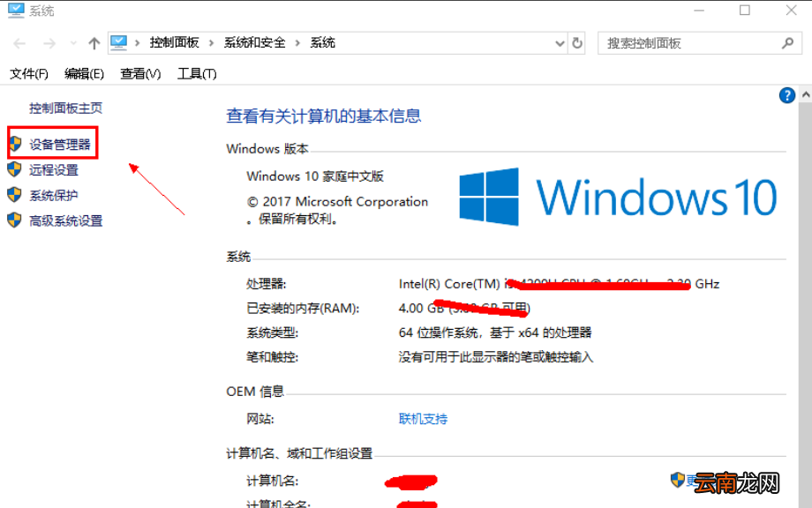Click the Windows 10 logo image
The height and width of the screenshot is (508, 812).
click(619, 197)
